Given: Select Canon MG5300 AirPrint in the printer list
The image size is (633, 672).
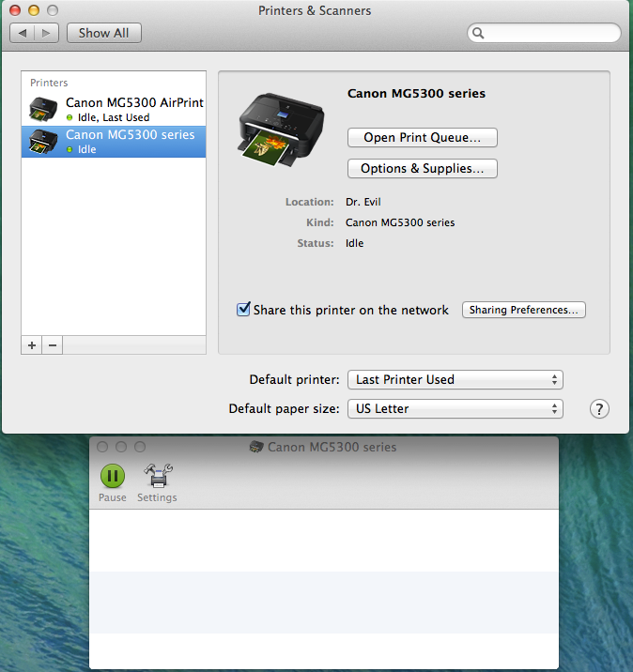Looking at the screenshot, I should click(114, 109).
